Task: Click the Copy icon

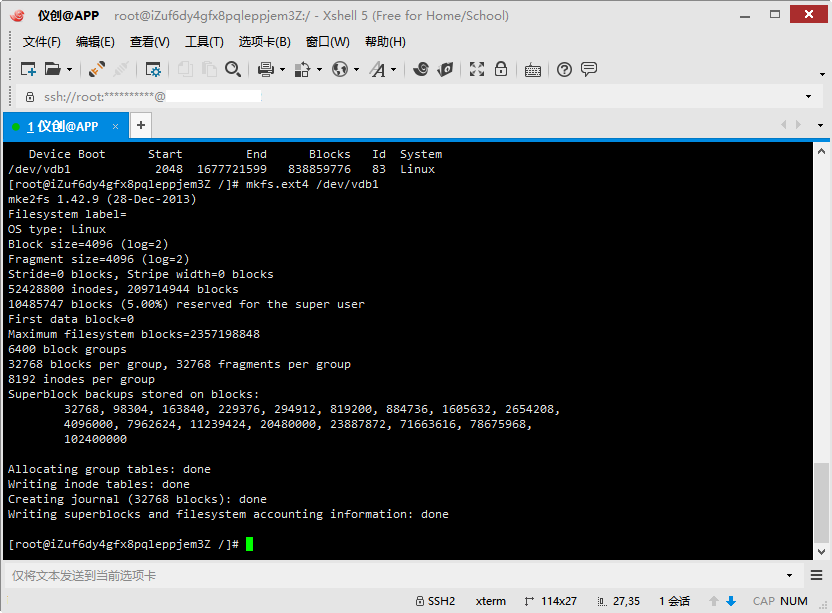Action: tap(185, 69)
